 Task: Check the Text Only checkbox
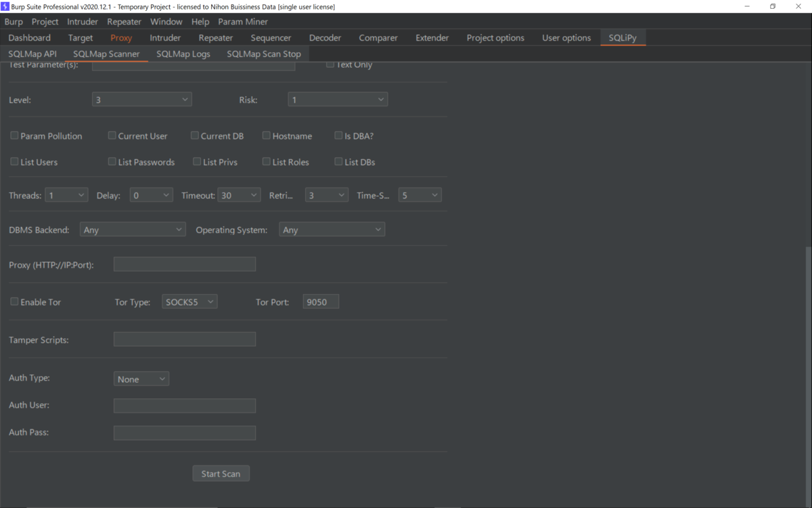pyautogui.click(x=330, y=65)
